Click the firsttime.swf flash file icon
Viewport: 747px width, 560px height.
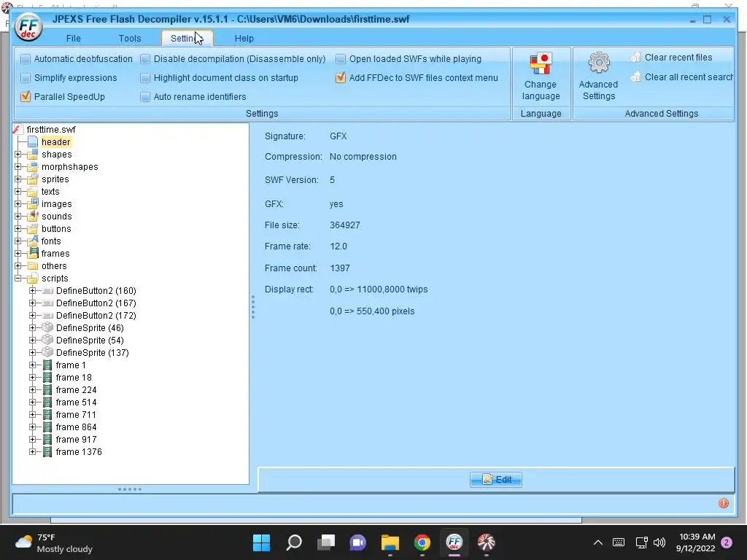(18, 130)
